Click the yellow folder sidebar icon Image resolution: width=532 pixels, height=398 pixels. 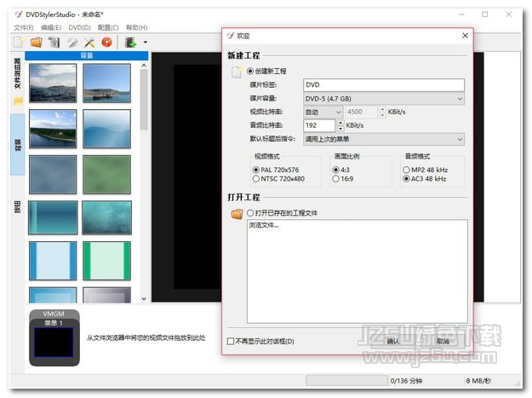18,101
